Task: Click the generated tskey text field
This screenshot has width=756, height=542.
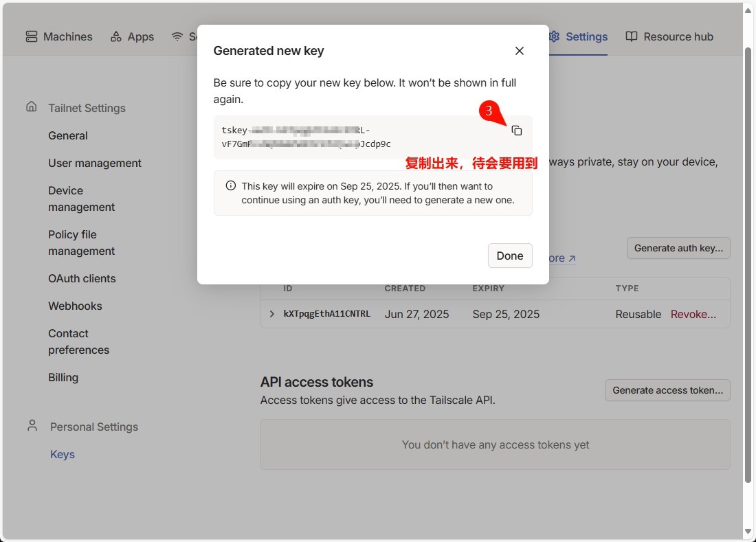Action: (373, 137)
